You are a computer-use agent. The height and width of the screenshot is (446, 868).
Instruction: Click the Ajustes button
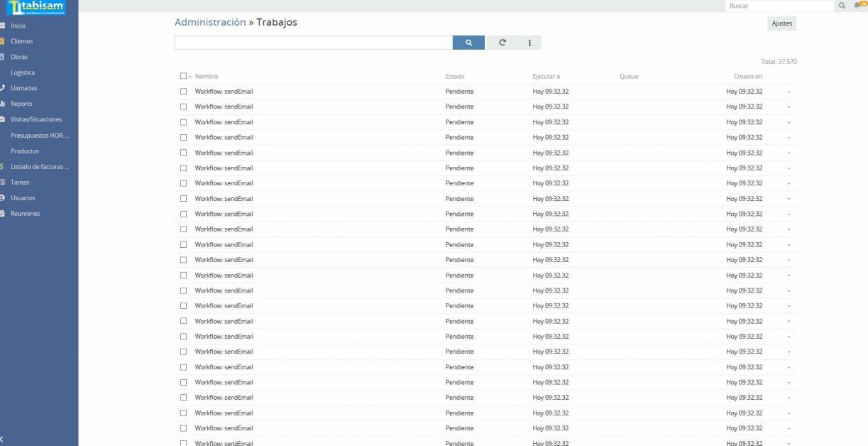(781, 23)
